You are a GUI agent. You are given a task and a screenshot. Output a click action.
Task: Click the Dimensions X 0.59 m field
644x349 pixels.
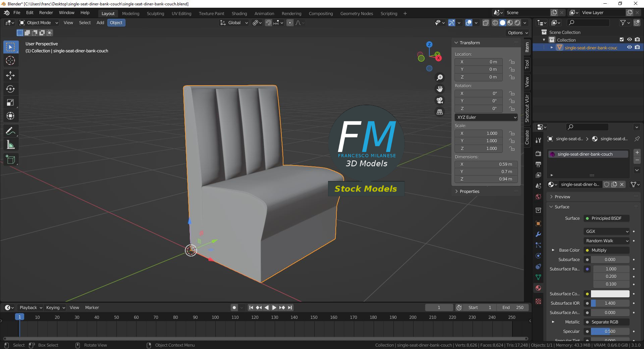click(486, 164)
